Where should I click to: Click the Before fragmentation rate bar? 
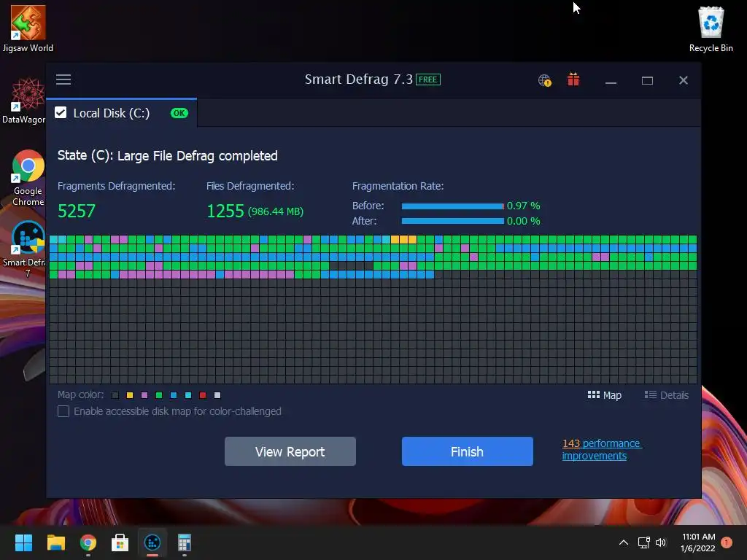pos(452,206)
